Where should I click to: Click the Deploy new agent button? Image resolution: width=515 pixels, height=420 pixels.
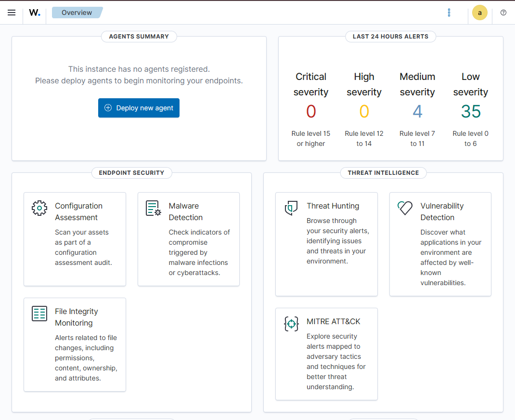click(x=139, y=108)
